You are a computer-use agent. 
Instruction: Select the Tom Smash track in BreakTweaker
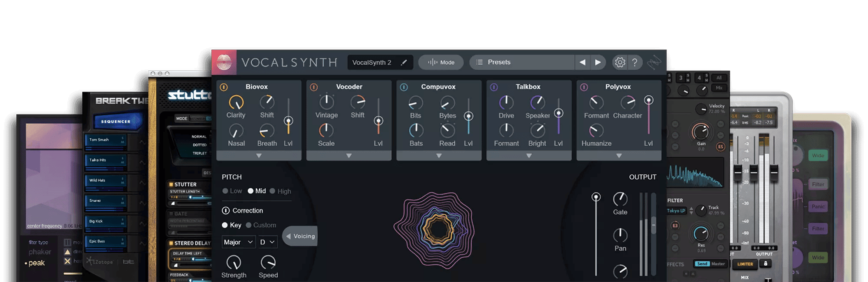point(105,140)
